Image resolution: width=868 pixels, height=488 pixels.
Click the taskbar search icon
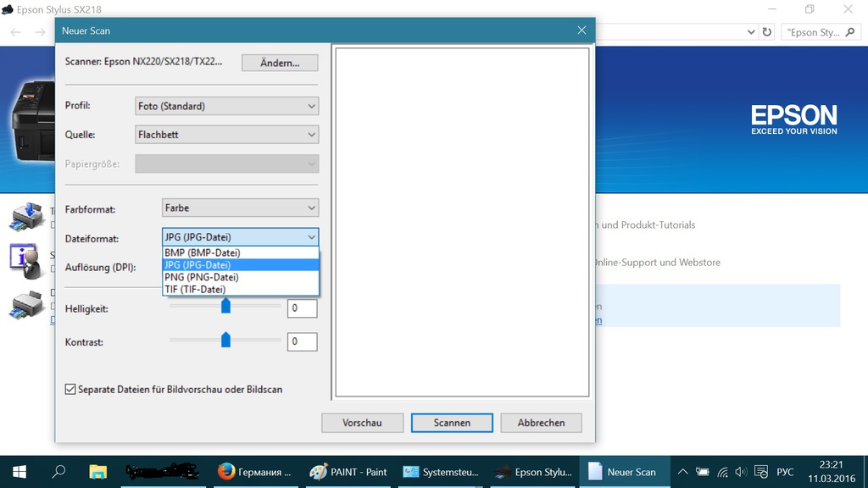click(58, 472)
